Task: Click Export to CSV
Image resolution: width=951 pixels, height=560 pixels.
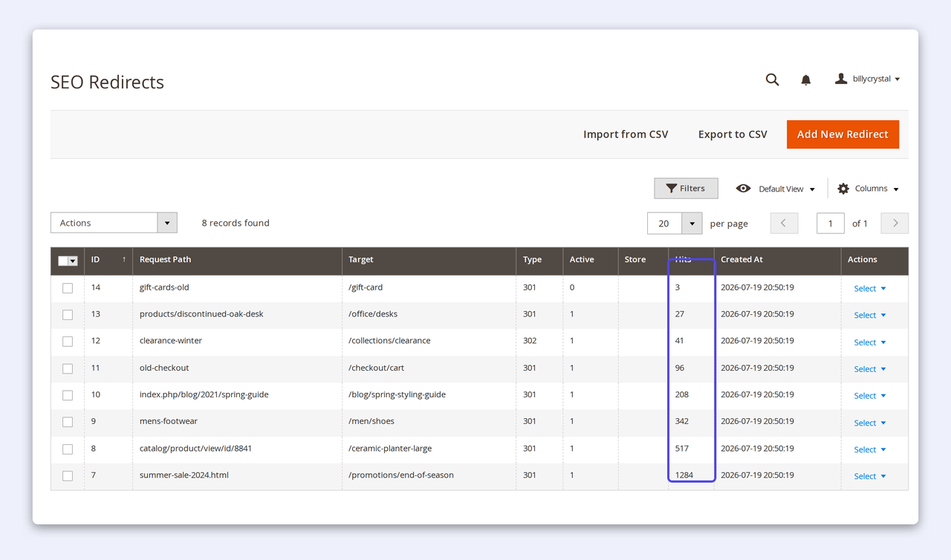Action: coord(733,134)
